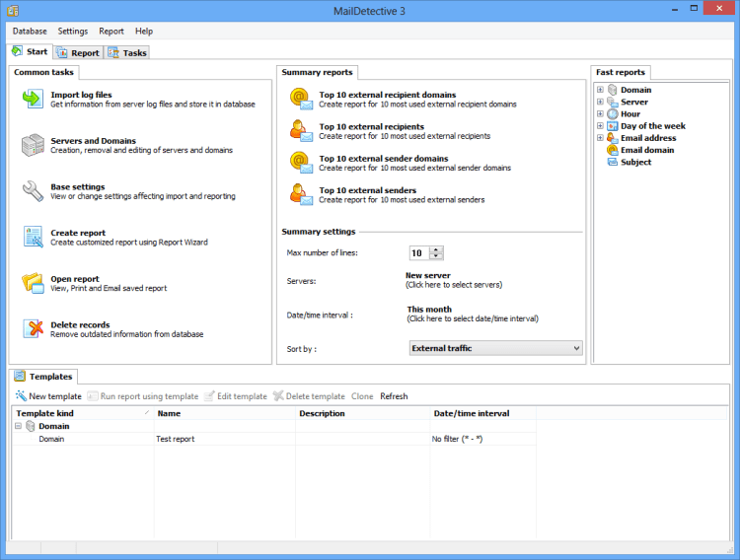This screenshot has width=740, height=560.
Task: Click the Import log files green arrow icon
Action: 33,99
